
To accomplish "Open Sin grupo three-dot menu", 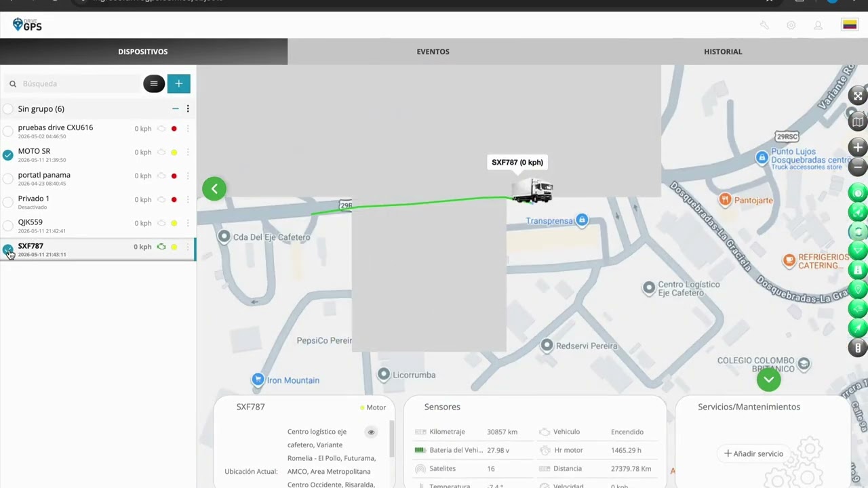I will pos(188,108).
